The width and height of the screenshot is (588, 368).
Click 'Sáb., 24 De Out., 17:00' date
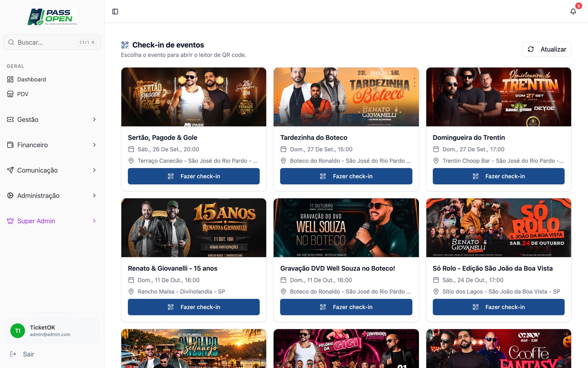(x=473, y=280)
